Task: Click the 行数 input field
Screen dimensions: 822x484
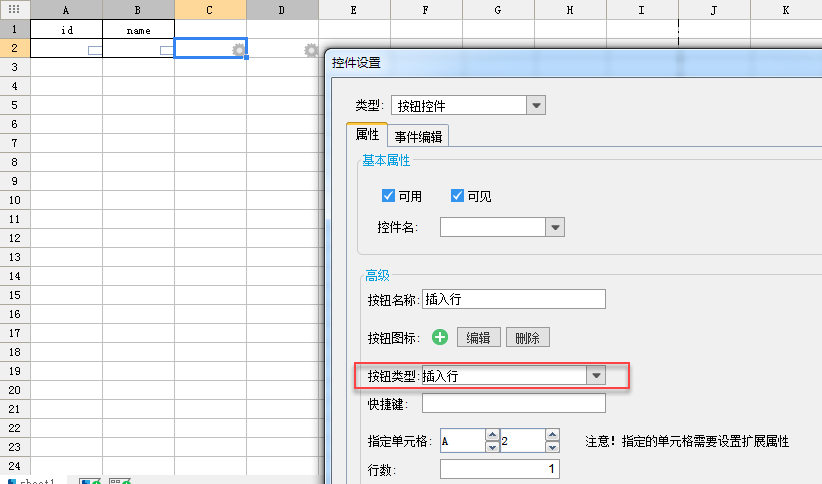Action: 500,469
